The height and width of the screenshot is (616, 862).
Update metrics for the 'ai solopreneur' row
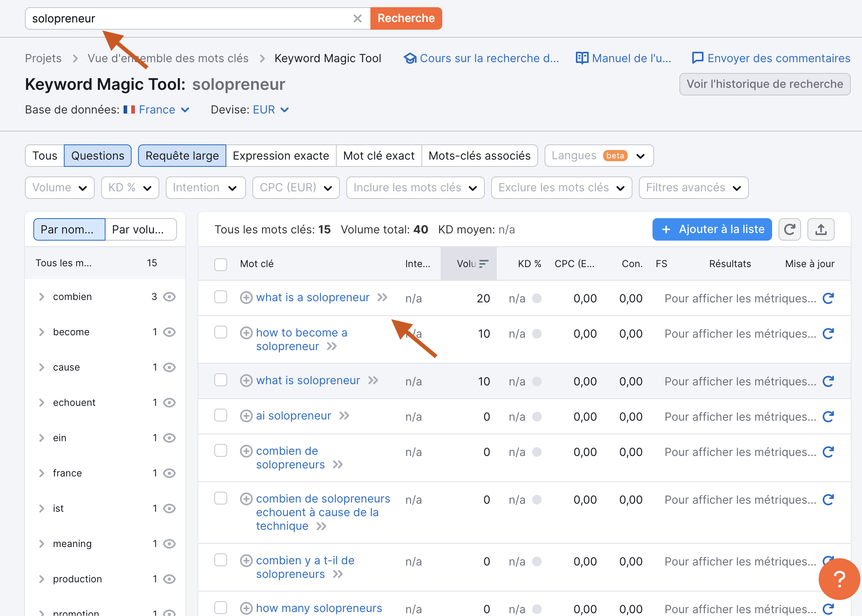828,416
